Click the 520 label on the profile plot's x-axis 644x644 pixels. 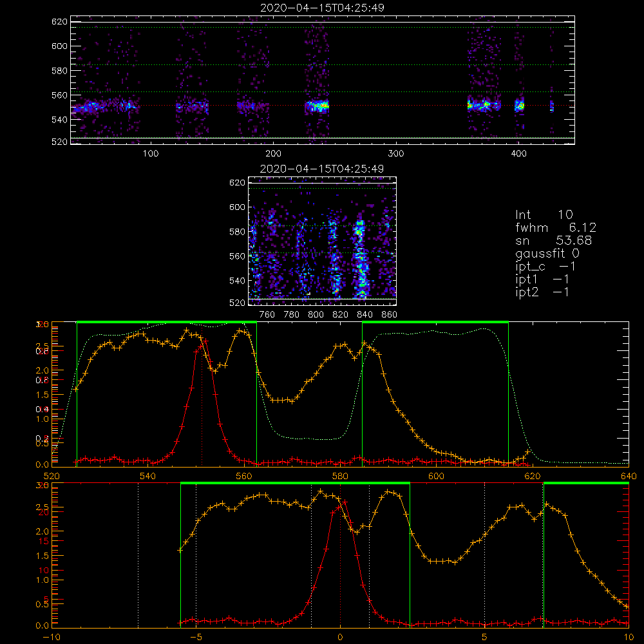[x=52, y=476]
